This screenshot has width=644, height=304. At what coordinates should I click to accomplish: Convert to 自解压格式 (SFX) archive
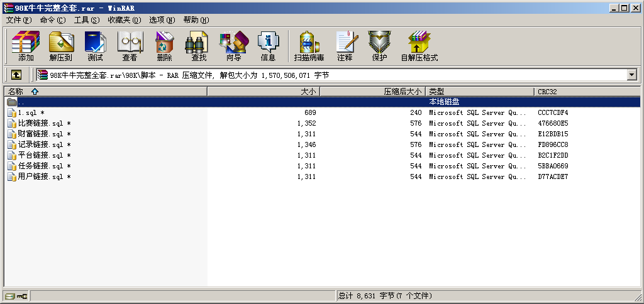tap(419, 46)
